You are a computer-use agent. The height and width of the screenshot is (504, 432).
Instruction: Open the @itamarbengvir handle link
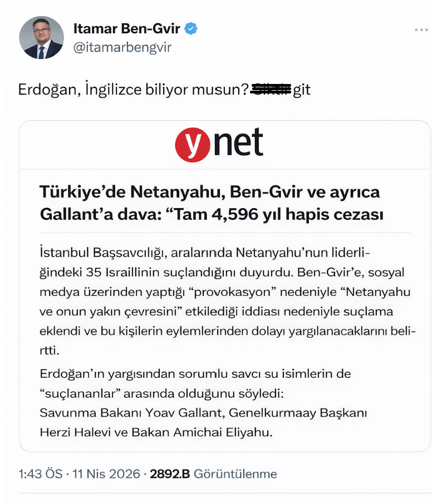point(122,48)
